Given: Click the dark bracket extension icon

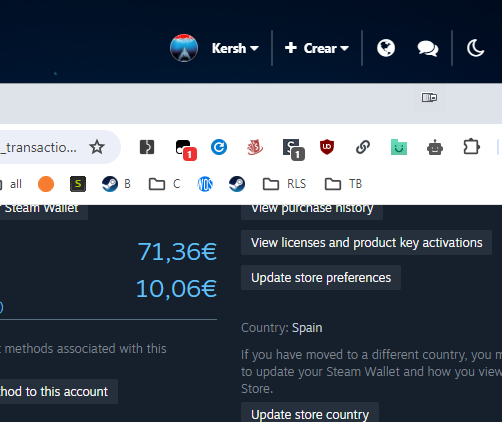Looking at the screenshot, I should [147, 147].
